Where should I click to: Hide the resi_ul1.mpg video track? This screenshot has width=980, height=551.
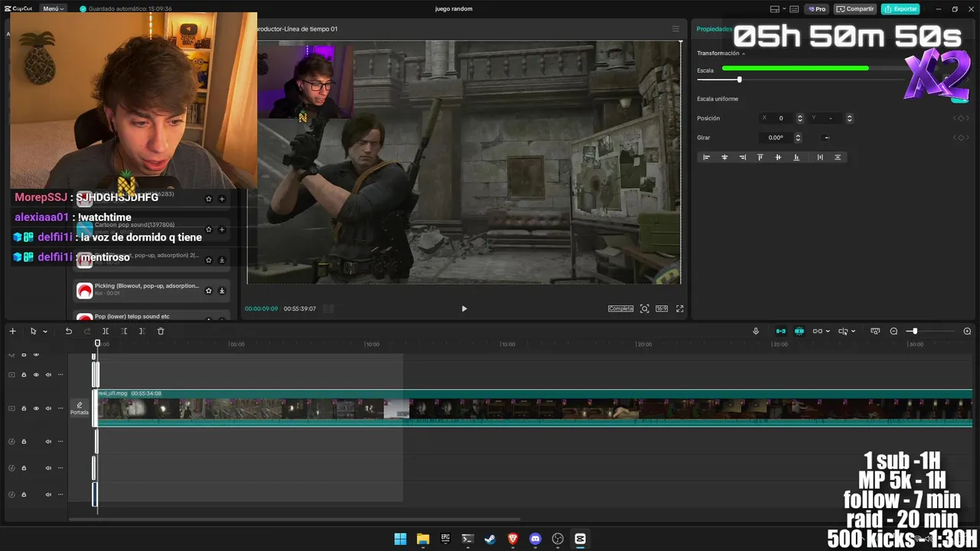click(x=36, y=409)
